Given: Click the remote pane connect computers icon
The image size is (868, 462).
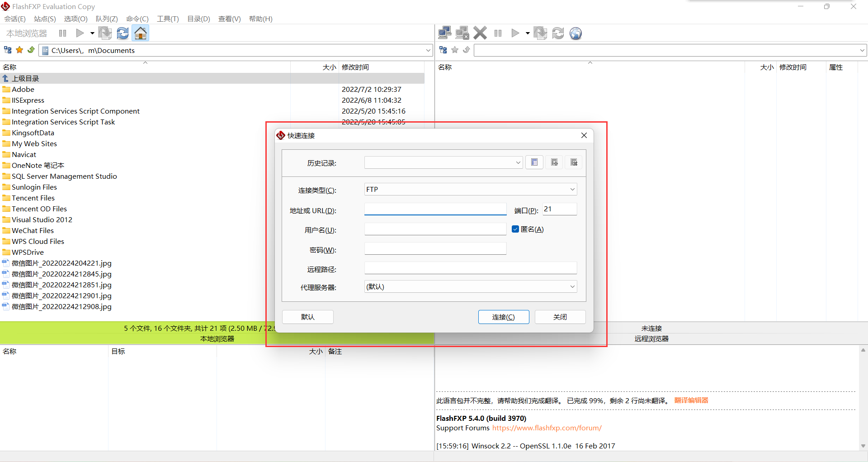Looking at the screenshot, I should [x=445, y=33].
